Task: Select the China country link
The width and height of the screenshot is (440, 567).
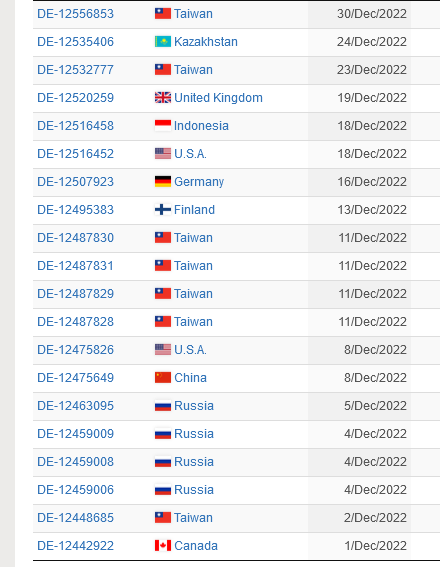Action: [x=191, y=378]
